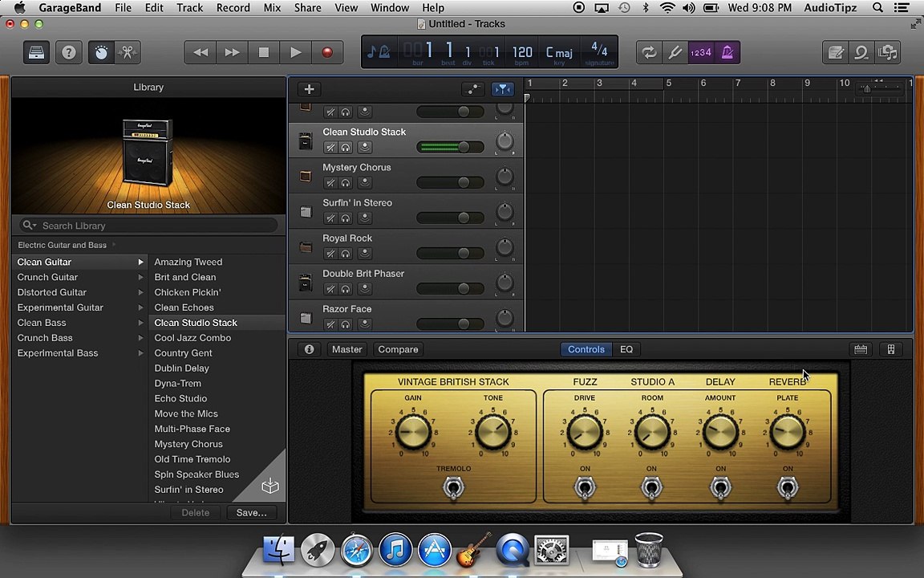Image resolution: width=924 pixels, height=578 pixels.
Task: Open the Tuner button
Action: 675,52
